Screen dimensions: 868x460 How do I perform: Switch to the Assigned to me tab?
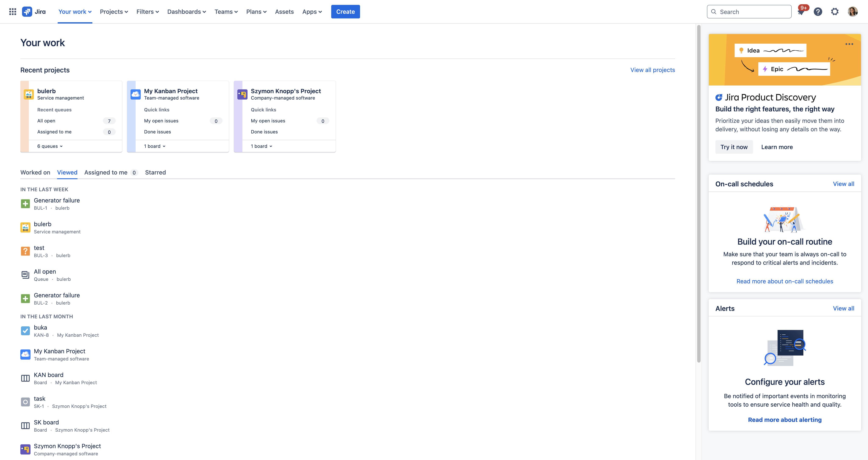pos(111,172)
